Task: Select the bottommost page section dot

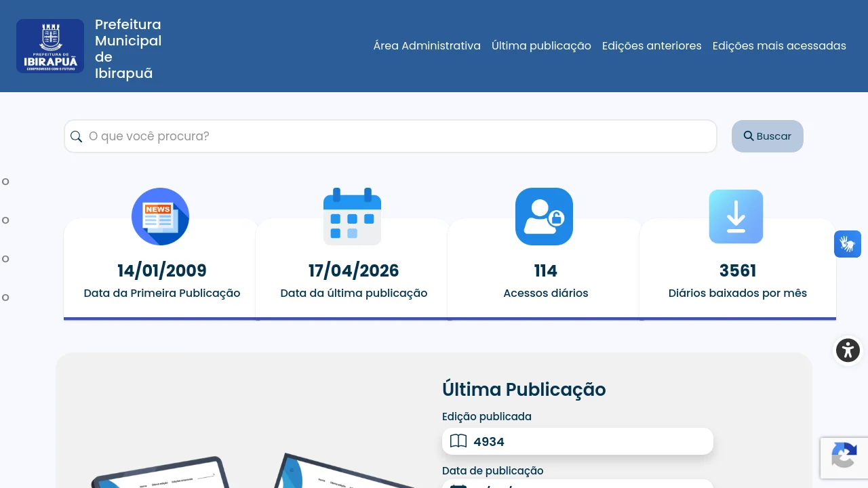Action: pyautogui.click(x=5, y=298)
